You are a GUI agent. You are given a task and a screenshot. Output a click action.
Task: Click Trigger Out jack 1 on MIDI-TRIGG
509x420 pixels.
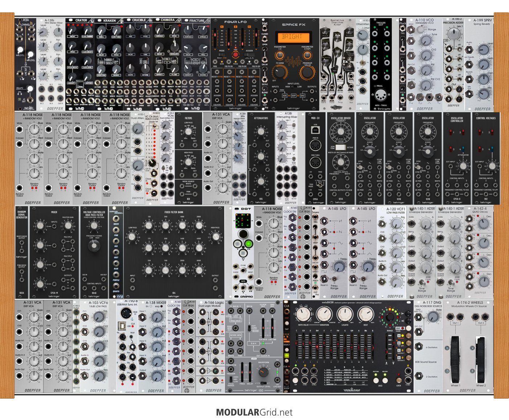click(x=375, y=34)
